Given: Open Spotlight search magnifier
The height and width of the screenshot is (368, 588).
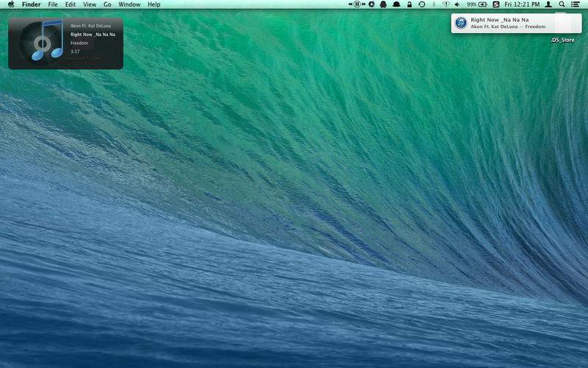Looking at the screenshot, I should pyautogui.click(x=562, y=4).
